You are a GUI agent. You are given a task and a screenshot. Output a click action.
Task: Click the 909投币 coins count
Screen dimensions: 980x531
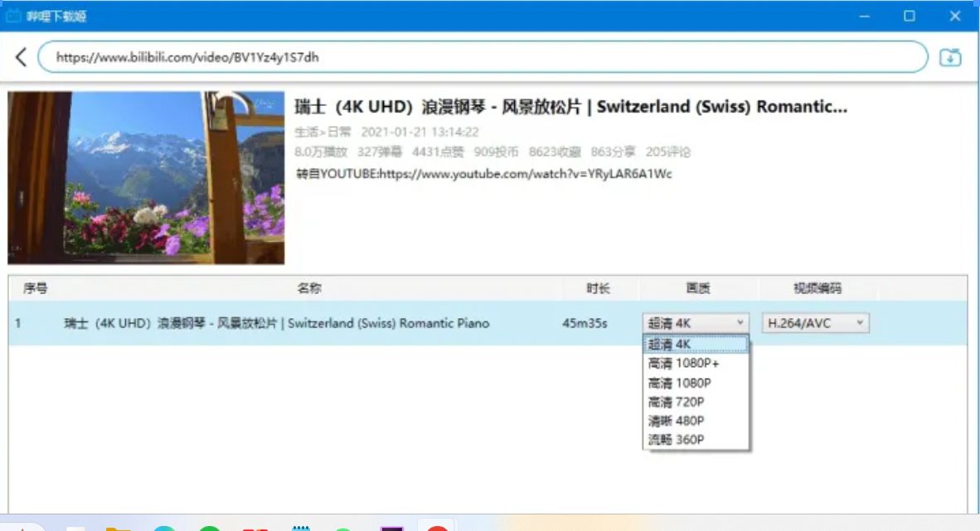[x=497, y=152]
